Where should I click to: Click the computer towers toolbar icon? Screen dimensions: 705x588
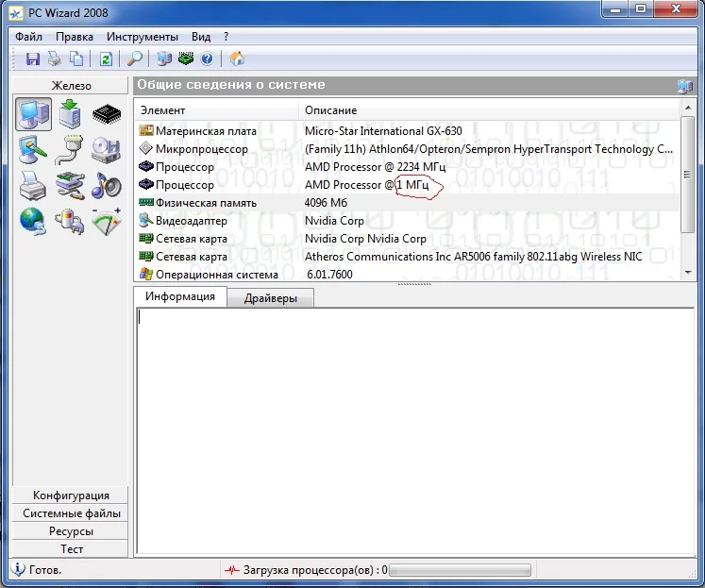164,59
